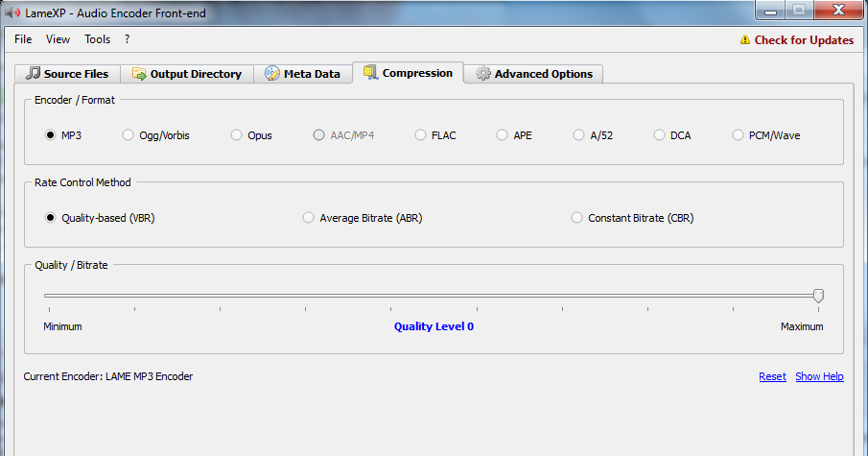Click the quality slider handle at Maximum
This screenshot has width=868, height=456.
[818, 296]
